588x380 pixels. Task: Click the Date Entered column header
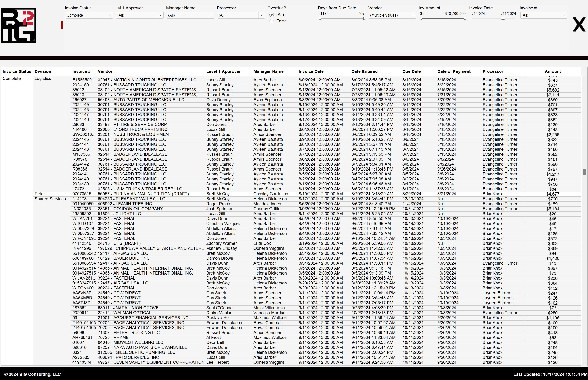(364, 71)
